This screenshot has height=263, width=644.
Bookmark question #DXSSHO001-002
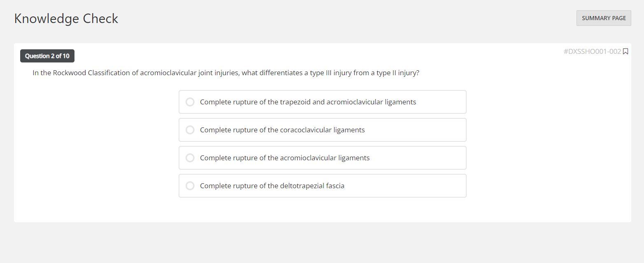tap(625, 51)
